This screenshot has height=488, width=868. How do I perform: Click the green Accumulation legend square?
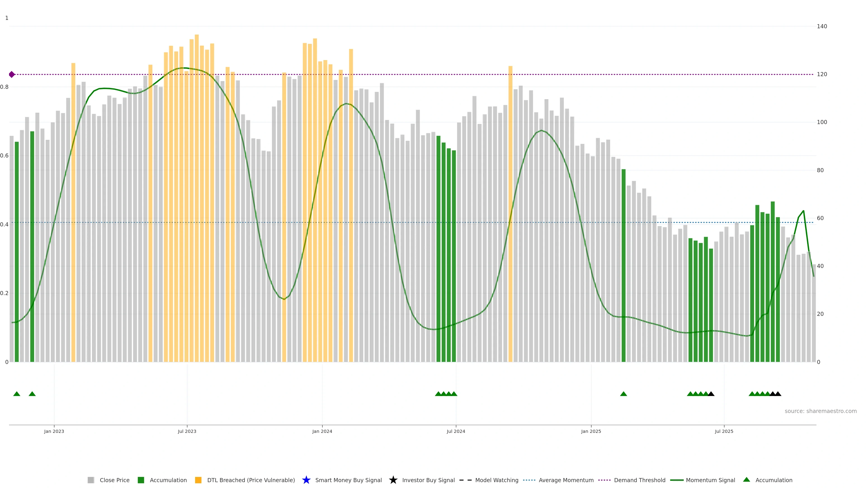141,480
